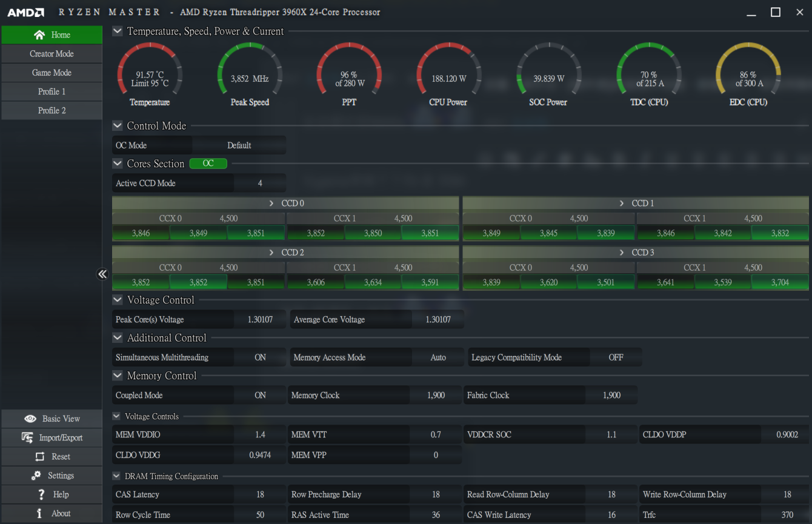812x524 pixels.
Task: Click Memory Clock value 1,900
Action: (436, 395)
